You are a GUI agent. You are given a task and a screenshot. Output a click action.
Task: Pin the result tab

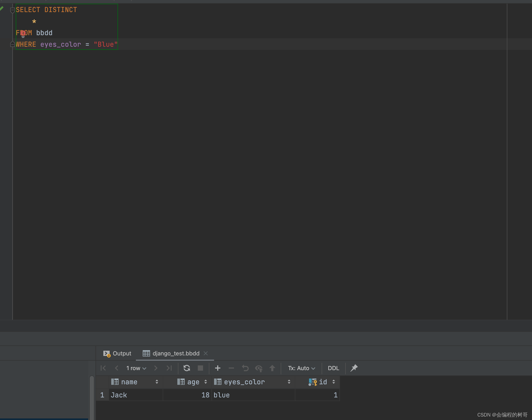coord(354,368)
